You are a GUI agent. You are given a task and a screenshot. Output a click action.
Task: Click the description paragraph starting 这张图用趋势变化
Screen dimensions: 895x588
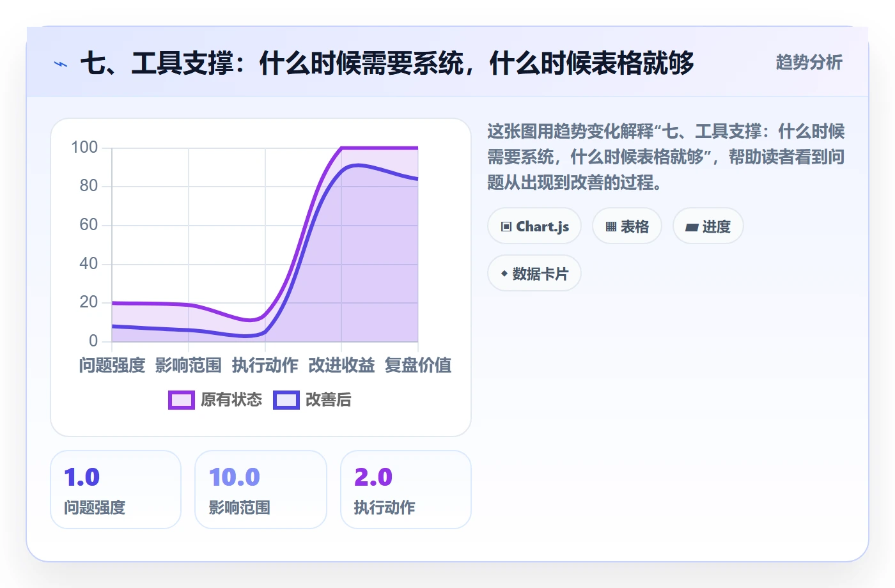[x=666, y=157]
